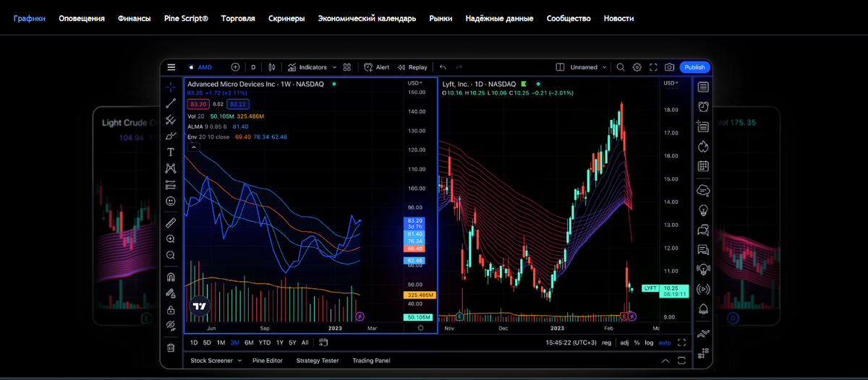Pick the brush drawing tool
Viewport: 868px width, 380px height.
click(171, 136)
